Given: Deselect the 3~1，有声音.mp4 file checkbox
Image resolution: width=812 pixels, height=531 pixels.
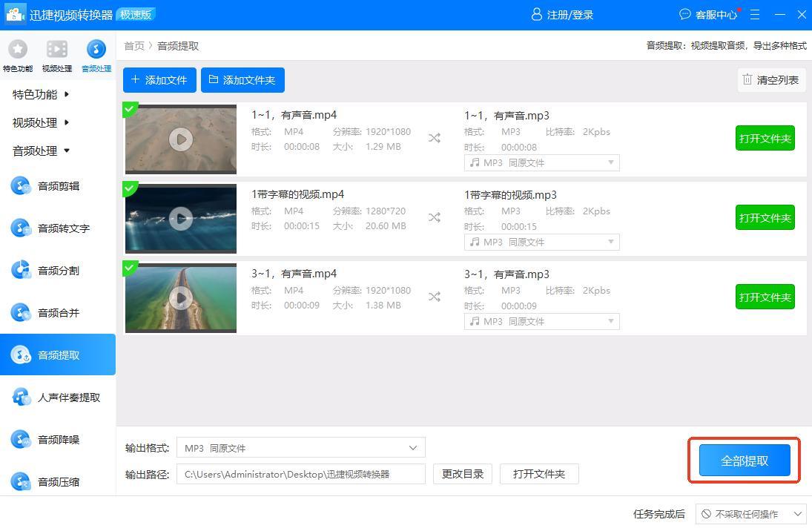Looking at the screenshot, I should pyautogui.click(x=130, y=268).
